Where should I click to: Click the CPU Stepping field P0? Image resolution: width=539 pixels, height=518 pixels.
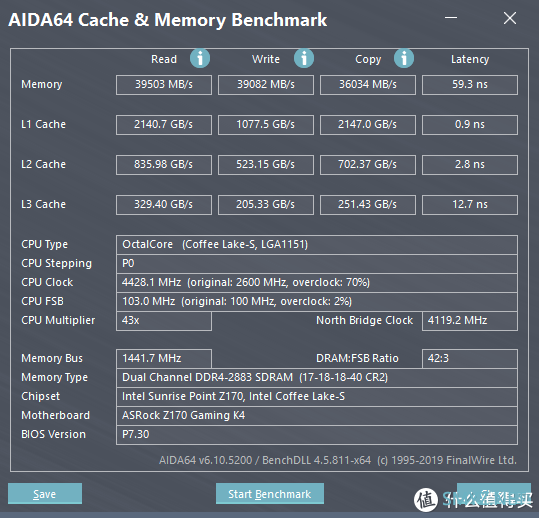(x=317, y=264)
